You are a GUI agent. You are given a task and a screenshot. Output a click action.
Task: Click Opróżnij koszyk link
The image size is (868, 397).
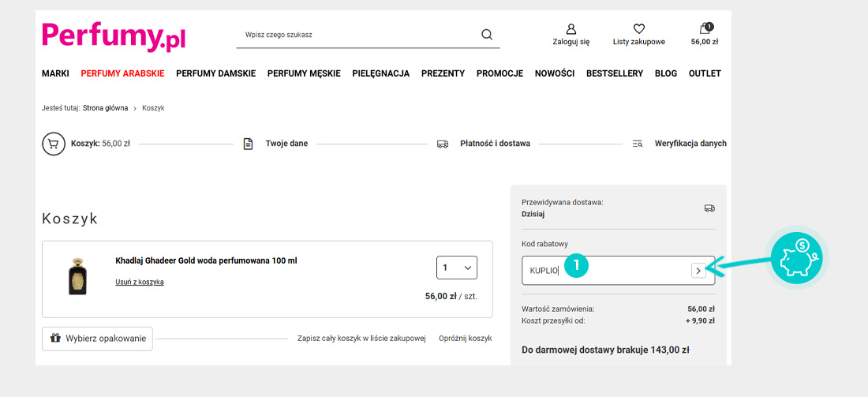point(465,339)
